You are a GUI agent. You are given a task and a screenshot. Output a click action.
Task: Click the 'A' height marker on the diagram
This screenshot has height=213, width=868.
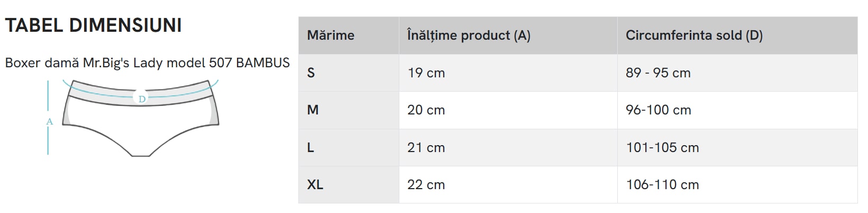click(50, 121)
